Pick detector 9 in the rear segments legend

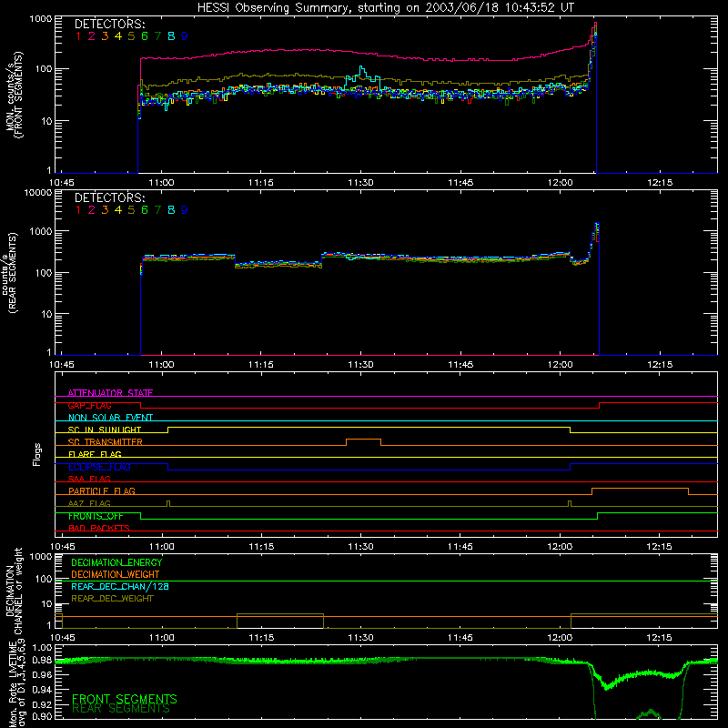pos(185,210)
